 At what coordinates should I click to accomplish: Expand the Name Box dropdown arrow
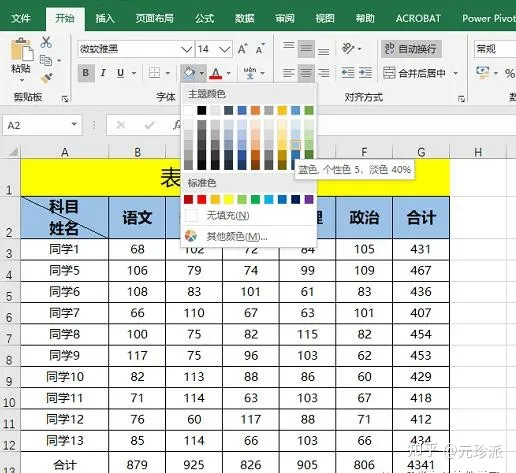(74, 125)
